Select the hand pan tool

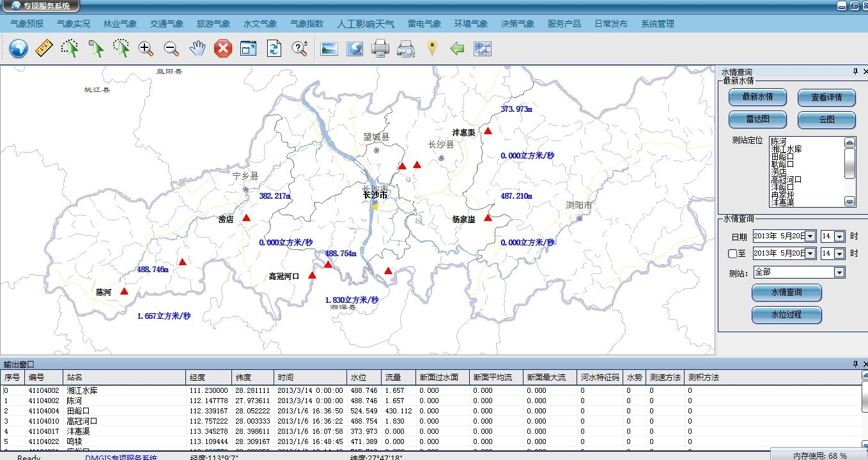pyautogui.click(x=197, y=49)
